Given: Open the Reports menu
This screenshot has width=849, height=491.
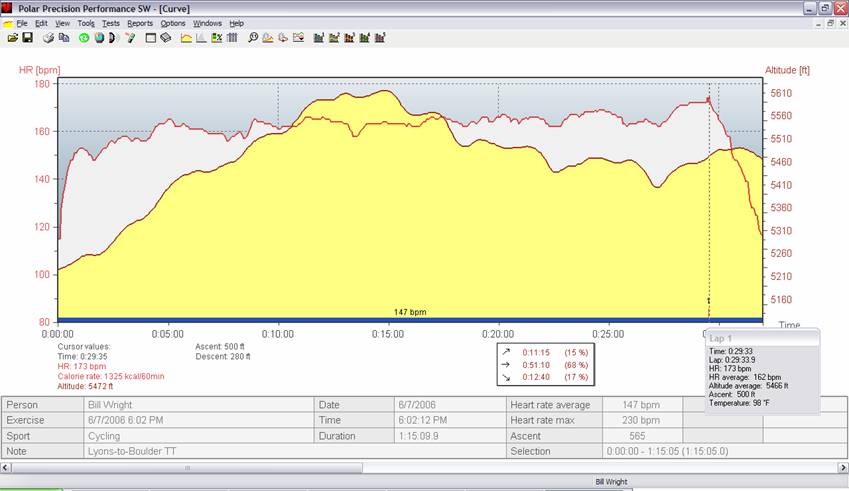Looking at the screenshot, I should point(140,24).
